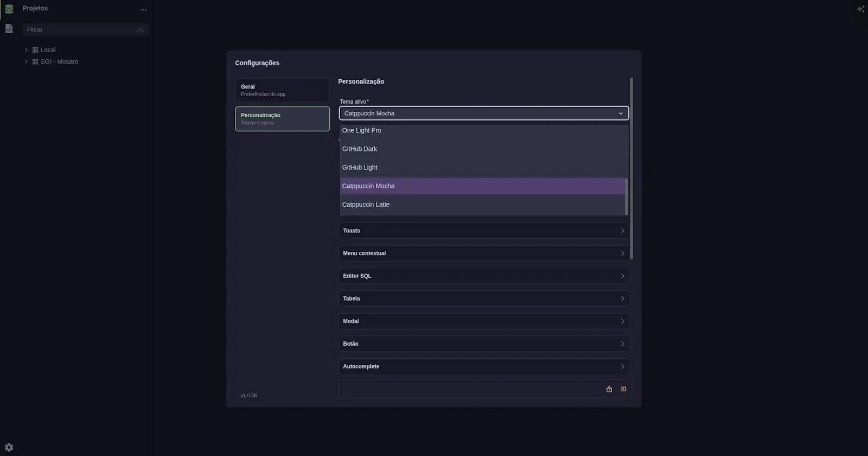Image resolution: width=868 pixels, height=456 pixels.
Task: Expand the Tabela section
Action: click(484, 299)
